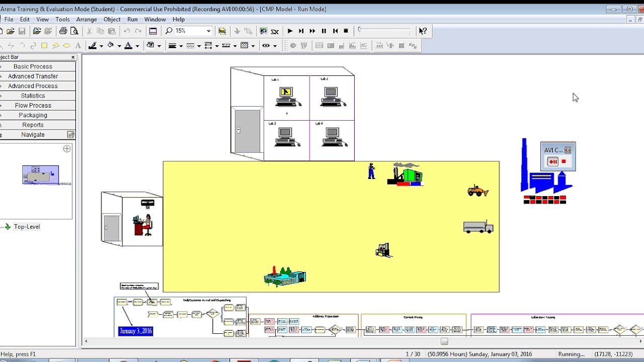Click the template attach icon beside Open

tap(37, 31)
